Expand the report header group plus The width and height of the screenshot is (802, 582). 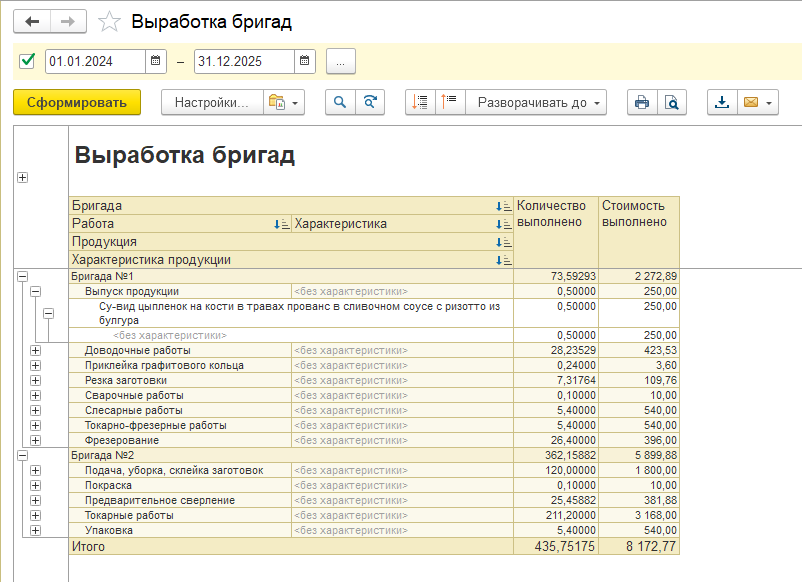coord(23,177)
